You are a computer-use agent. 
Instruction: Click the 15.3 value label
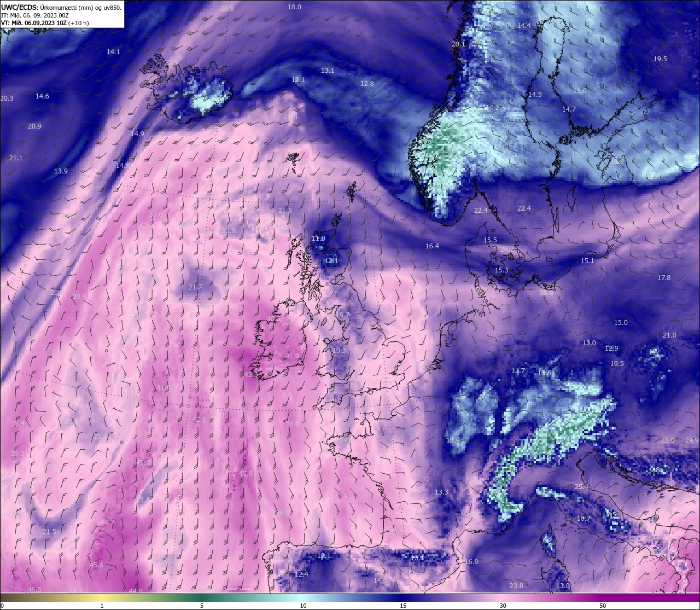(501, 270)
